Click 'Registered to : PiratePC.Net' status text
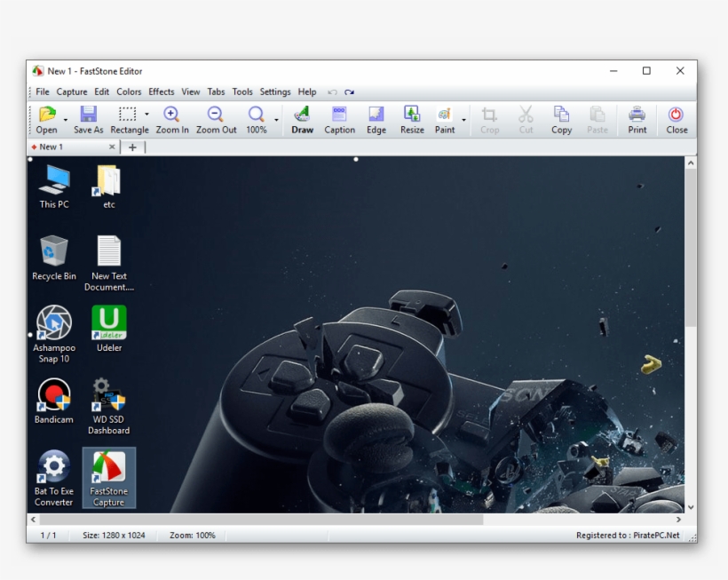This screenshot has width=728, height=580. coord(628,536)
